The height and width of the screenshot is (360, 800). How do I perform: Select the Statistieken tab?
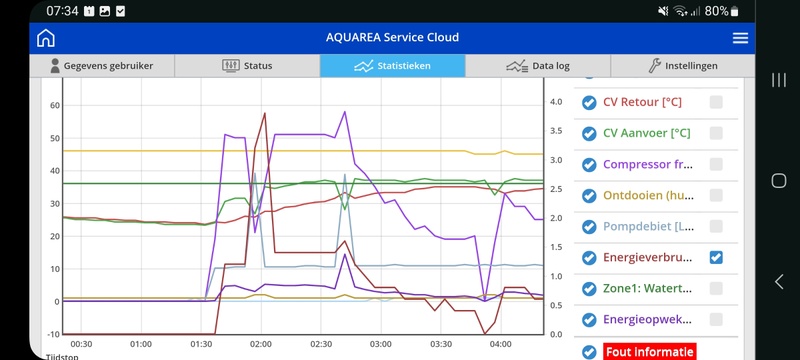pyautogui.click(x=392, y=66)
